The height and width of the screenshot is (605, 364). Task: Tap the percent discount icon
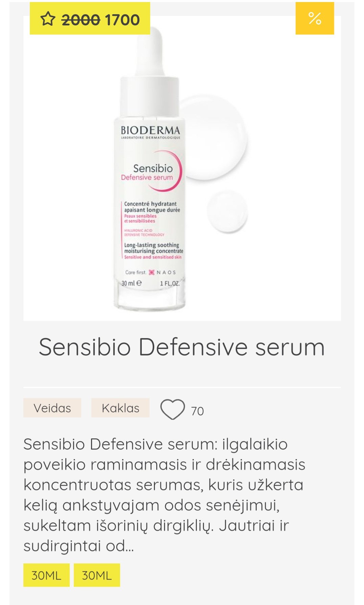pos(315,18)
